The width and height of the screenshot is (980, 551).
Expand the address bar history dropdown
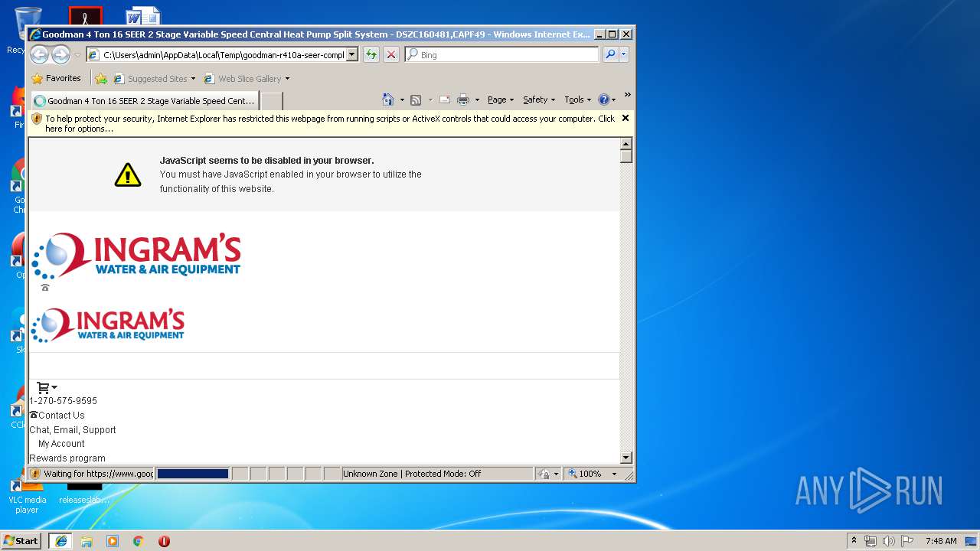point(352,54)
